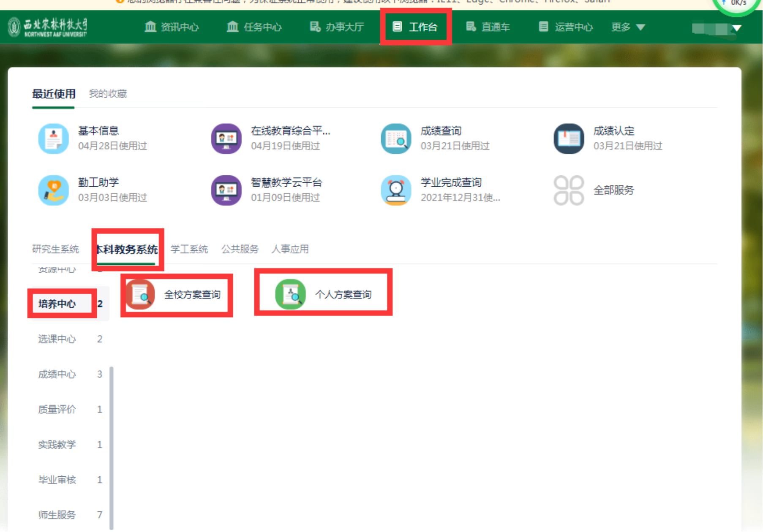Open the 基本信息 service icon
Image resolution: width=763 pixels, height=532 pixels.
coord(53,138)
